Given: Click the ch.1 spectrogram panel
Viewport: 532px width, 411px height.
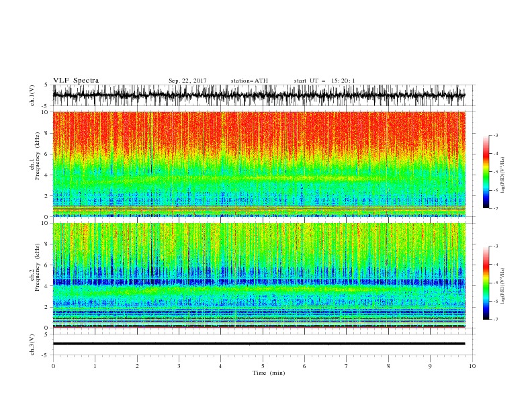Looking at the screenshot, I should click(259, 164).
